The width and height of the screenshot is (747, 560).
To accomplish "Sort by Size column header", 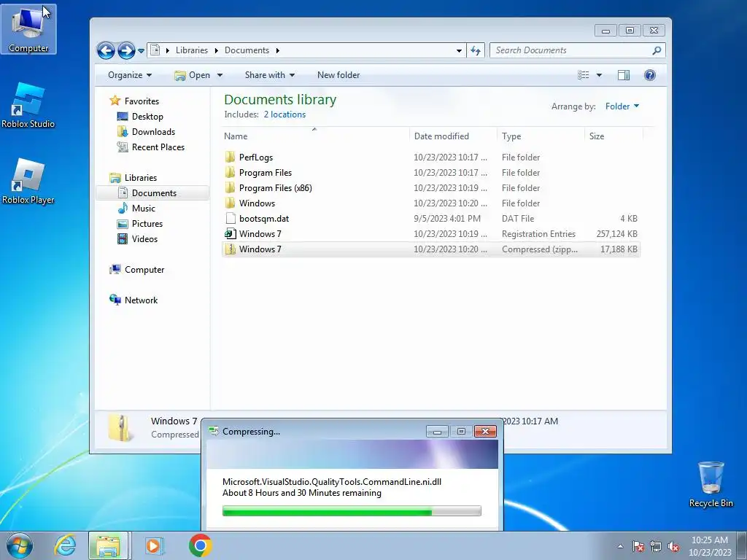I will 613,136.
